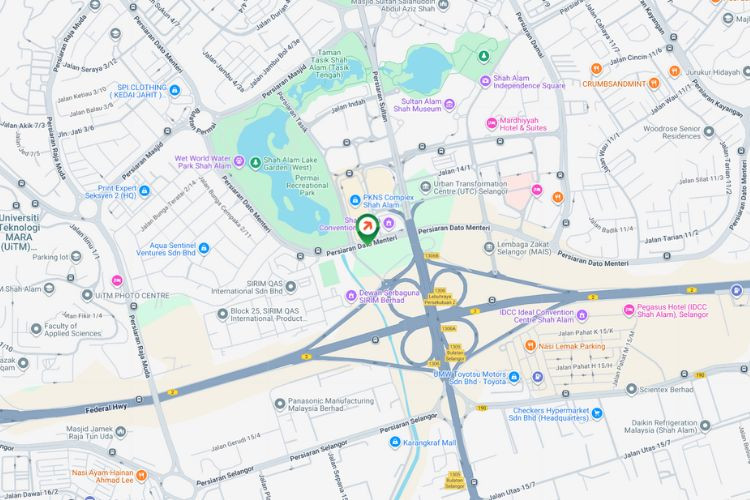Click the Urban Transformation Centre icon

425,187
